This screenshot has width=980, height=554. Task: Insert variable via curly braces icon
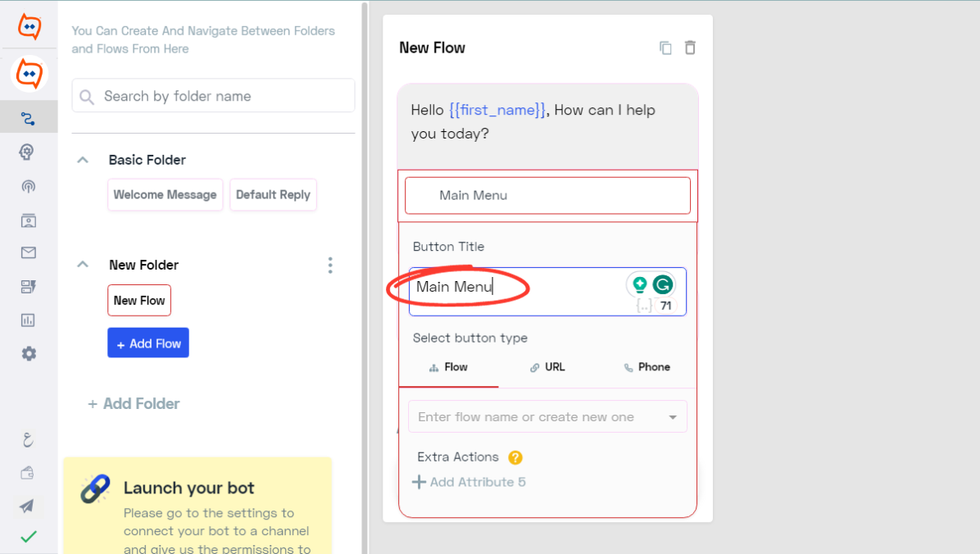pos(644,306)
